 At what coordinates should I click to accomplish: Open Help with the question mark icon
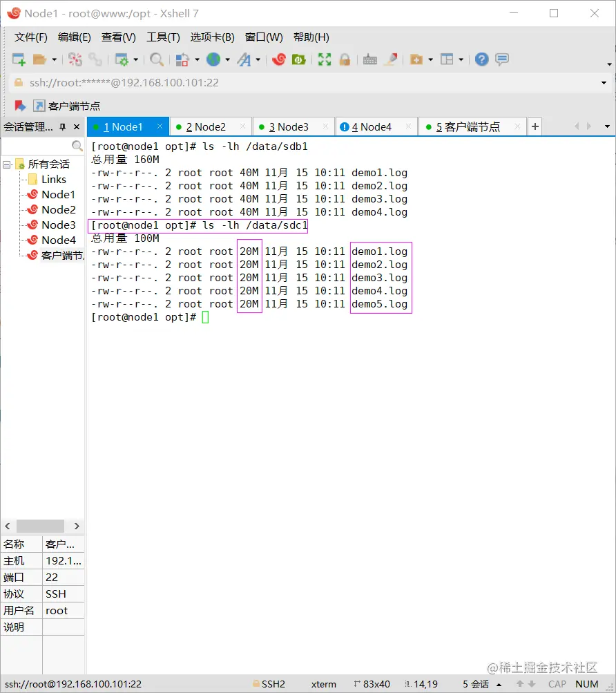[x=481, y=59]
